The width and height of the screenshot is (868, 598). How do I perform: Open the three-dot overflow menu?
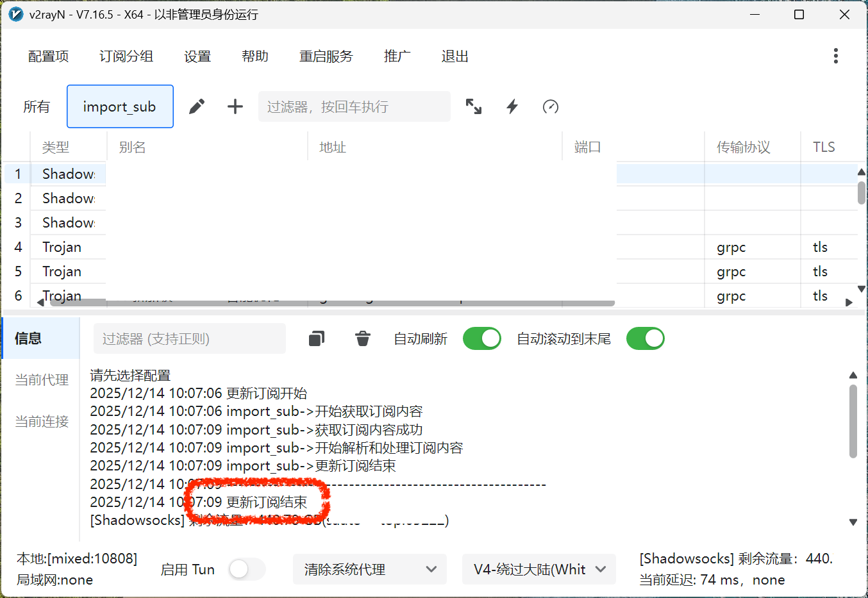point(835,56)
